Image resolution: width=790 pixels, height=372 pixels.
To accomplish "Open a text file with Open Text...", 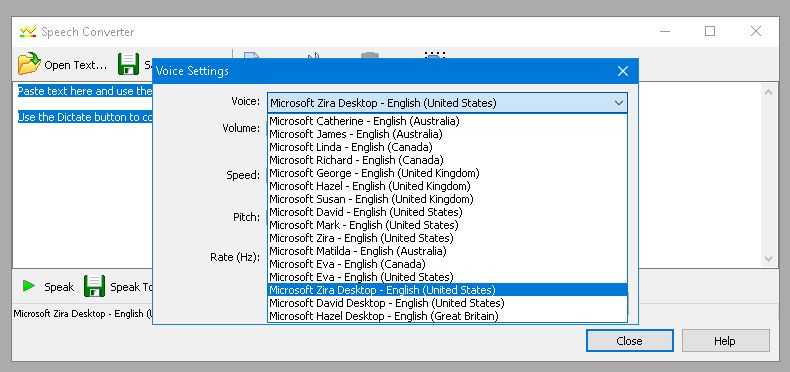I will click(62, 65).
